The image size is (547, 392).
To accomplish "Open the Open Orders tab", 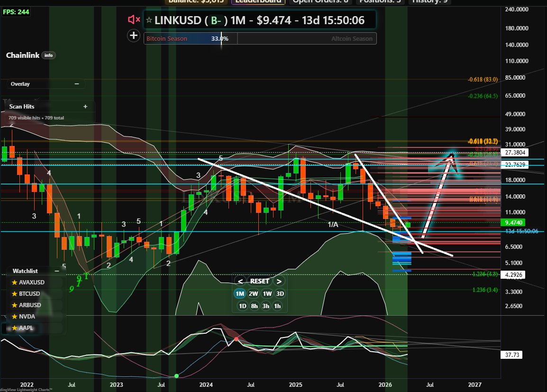I will point(320,1).
